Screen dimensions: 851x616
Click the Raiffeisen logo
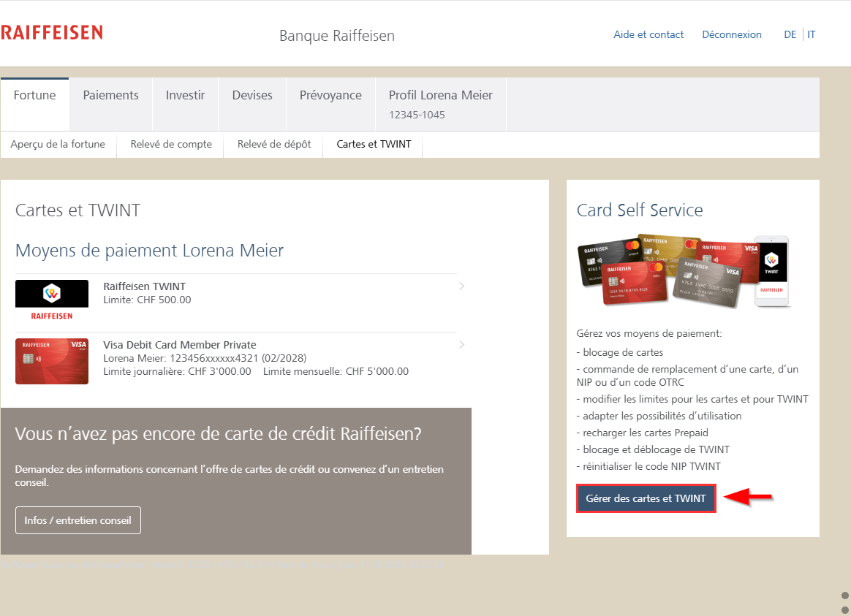(52, 33)
